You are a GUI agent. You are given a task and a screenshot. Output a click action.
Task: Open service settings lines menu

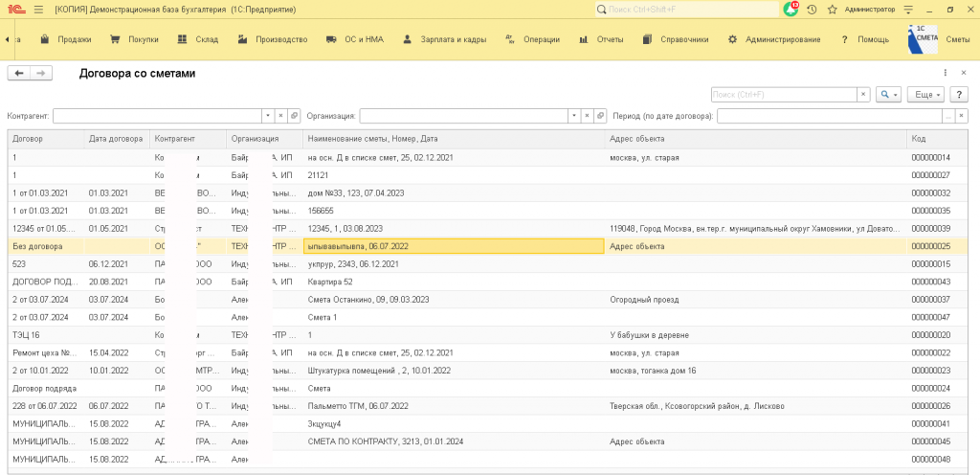tap(909, 10)
